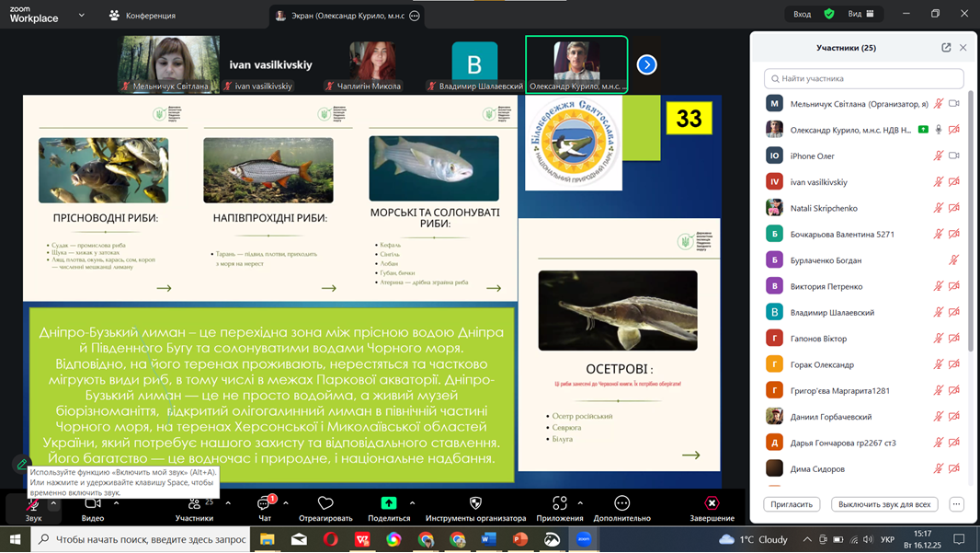Pop out the participants panel
Viewport: 980px width, 553px height.
pyautogui.click(x=946, y=48)
